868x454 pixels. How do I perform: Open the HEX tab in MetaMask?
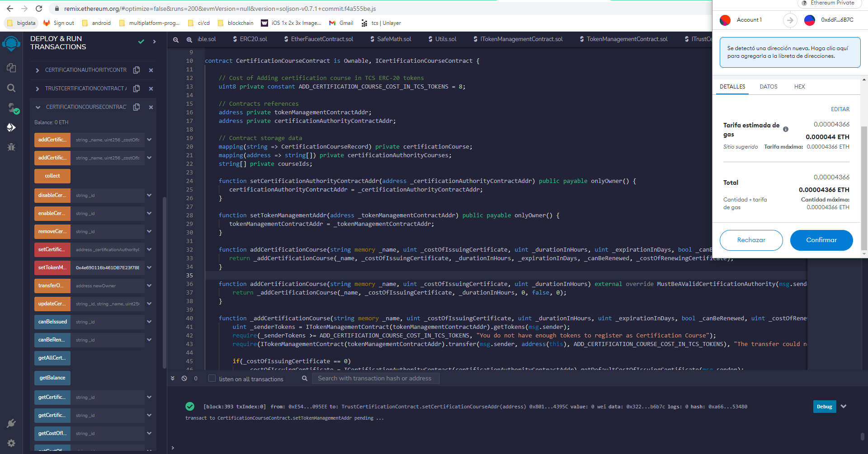click(x=799, y=87)
